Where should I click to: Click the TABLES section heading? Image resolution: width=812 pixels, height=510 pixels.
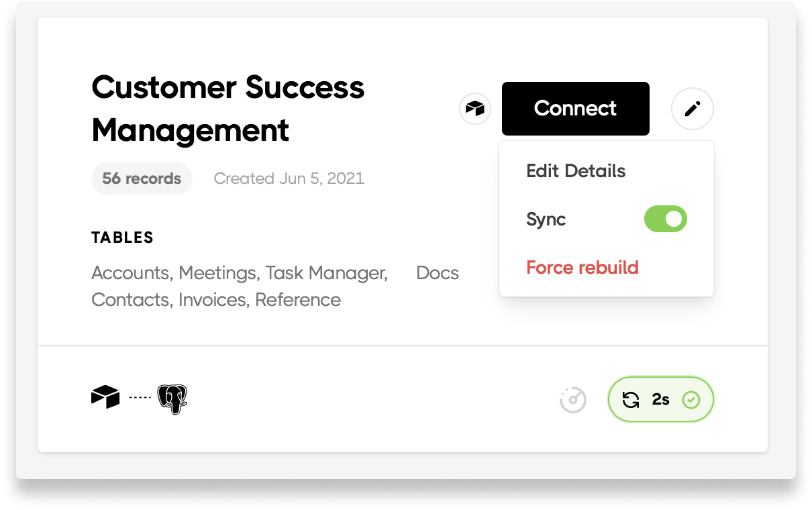pos(123,238)
